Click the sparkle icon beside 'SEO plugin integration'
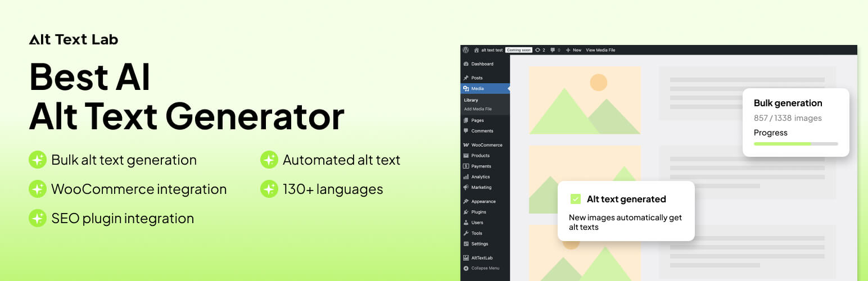This screenshot has width=868, height=281. (x=38, y=219)
